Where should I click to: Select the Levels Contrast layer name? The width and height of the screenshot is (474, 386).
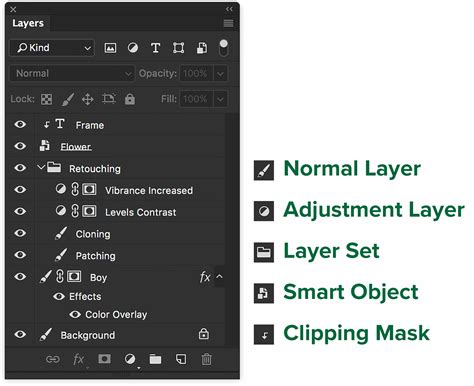[x=141, y=213]
